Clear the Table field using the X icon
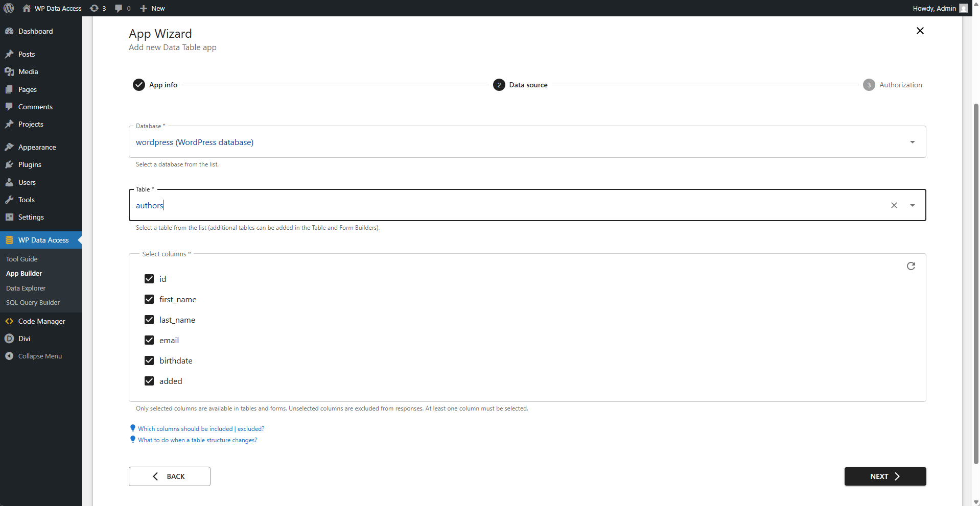Viewport: 980px width, 506px height. pyautogui.click(x=894, y=205)
